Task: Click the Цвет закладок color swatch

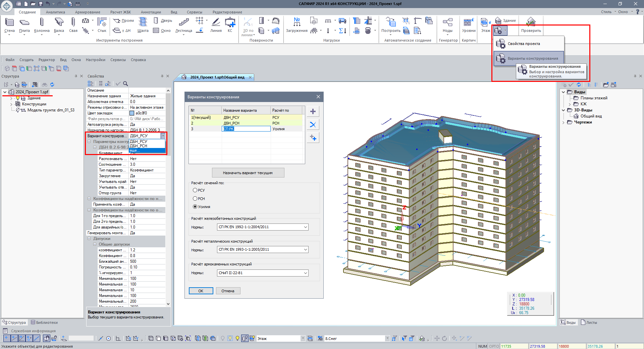Action: (x=132, y=113)
